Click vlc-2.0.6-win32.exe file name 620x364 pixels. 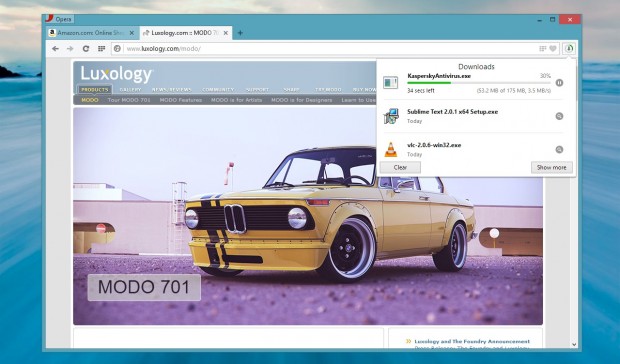point(434,145)
